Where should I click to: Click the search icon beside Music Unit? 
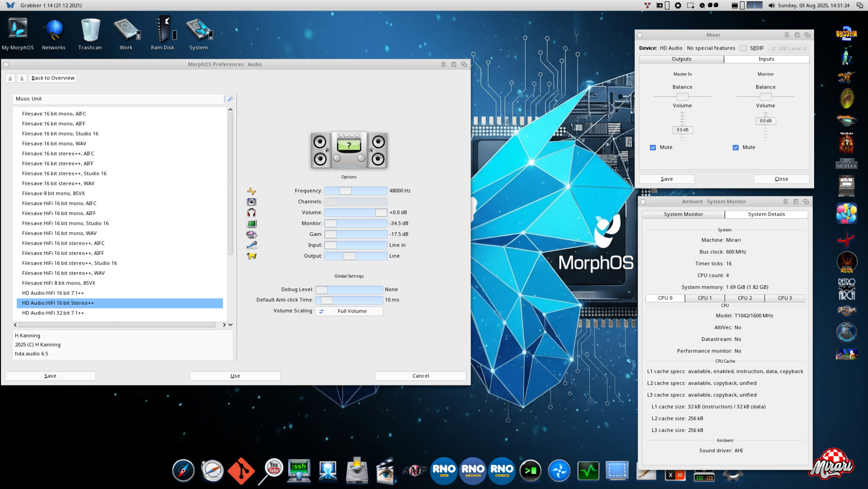230,99
